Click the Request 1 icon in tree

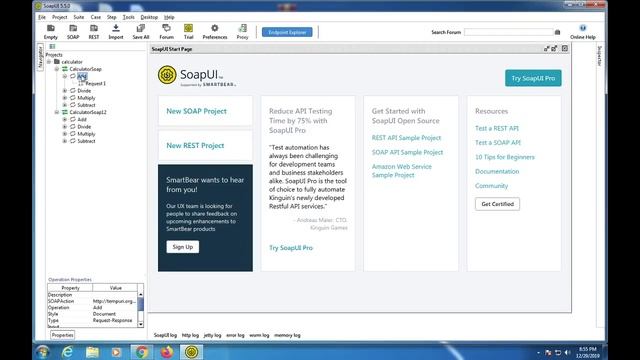[x=80, y=84]
